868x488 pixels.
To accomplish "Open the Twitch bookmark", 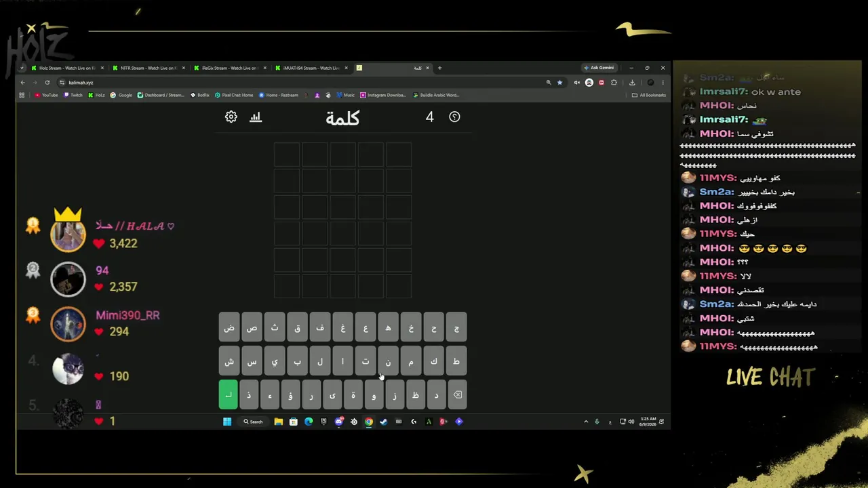I will (73, 95).
